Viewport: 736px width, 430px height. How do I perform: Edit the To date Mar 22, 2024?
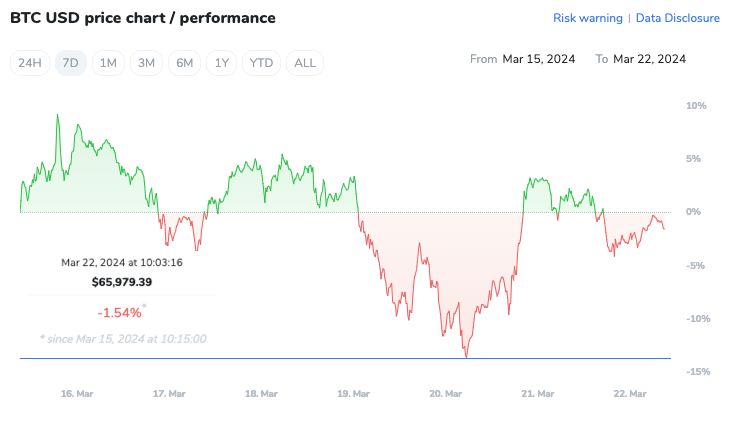[x=649, y=59]
